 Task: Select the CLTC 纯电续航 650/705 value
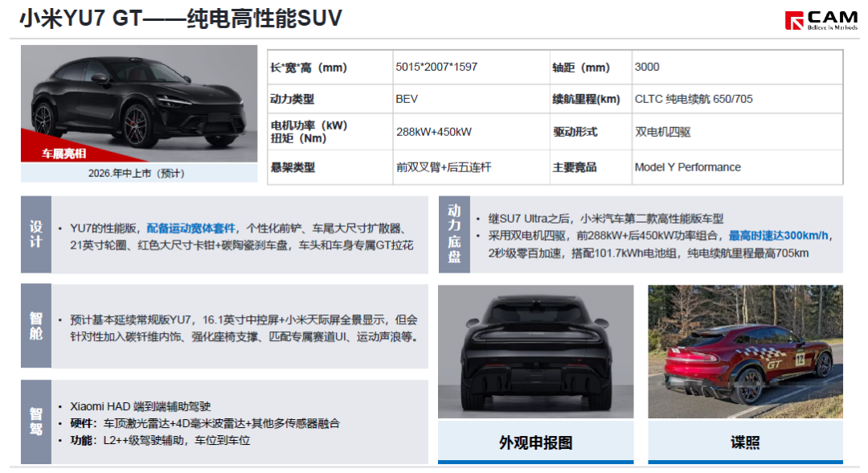(694, 99)
